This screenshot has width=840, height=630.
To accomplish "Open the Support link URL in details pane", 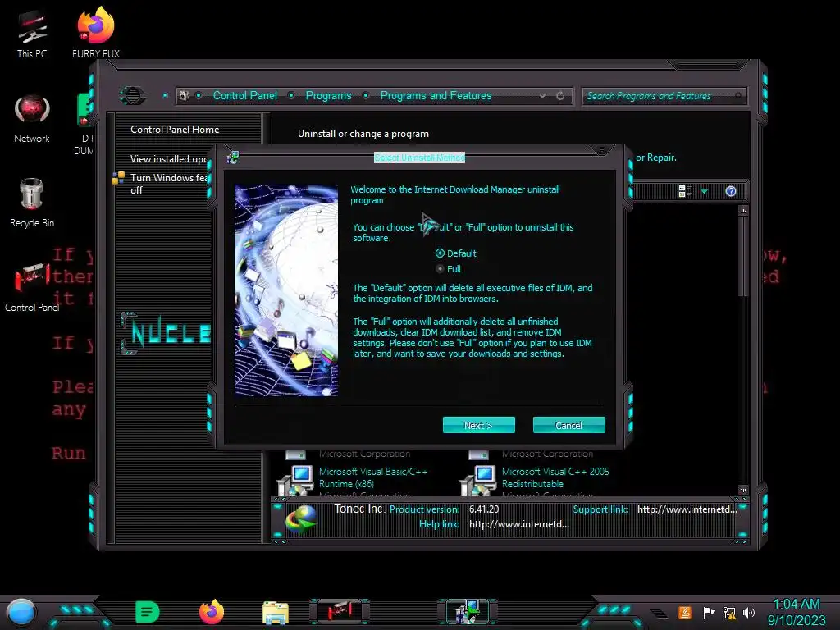I will [x=687, y=509].
